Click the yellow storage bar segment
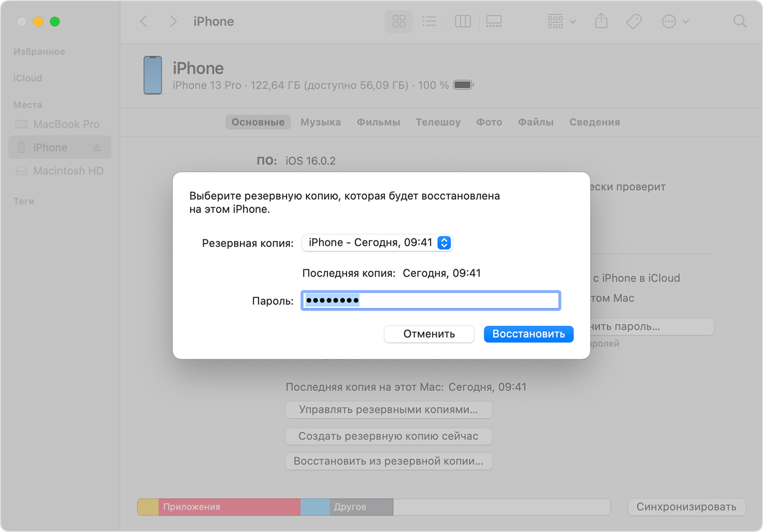This screenshot has height=532, width=763. pos(148,507)
